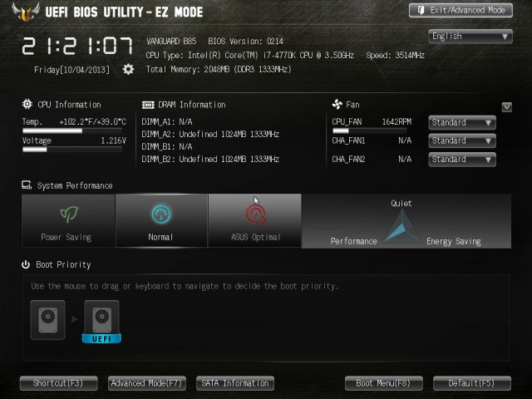Open CHA_FAN2 Standard profile dropdown

tap(462, 160)
